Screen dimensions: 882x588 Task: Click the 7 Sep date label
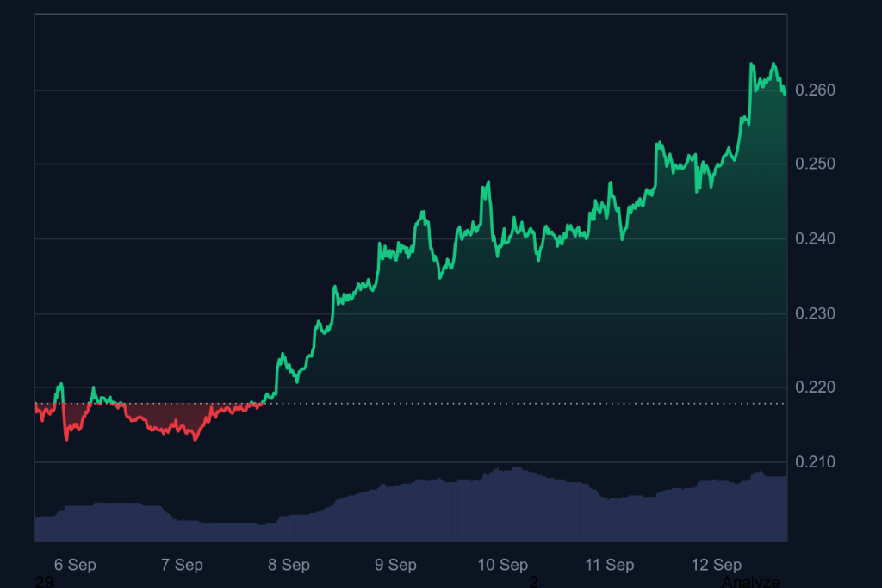182,566
